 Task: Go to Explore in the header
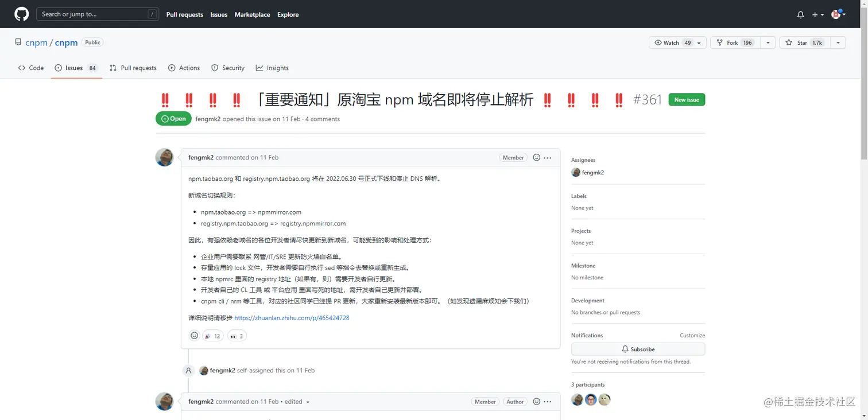coord(288,15)
